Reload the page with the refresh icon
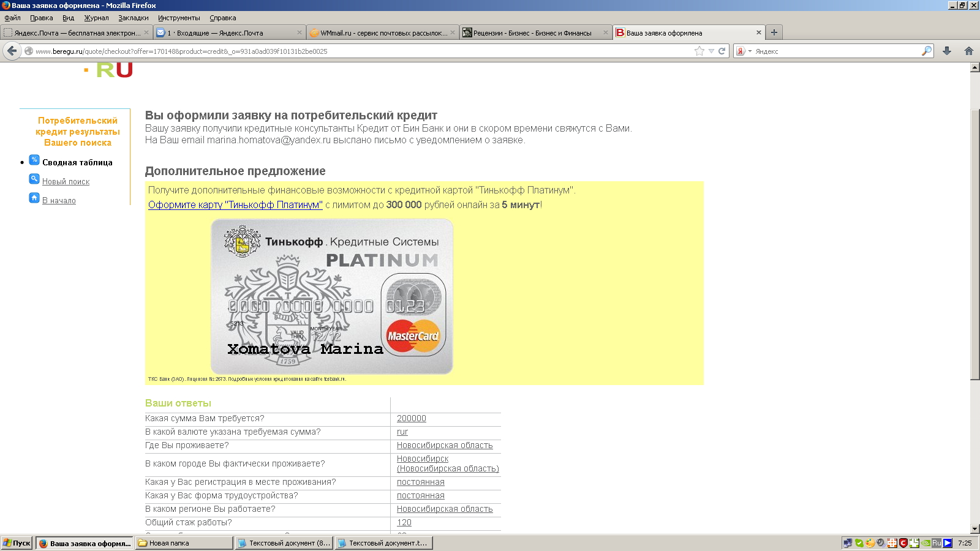This screenshot has height=551, width=980. pyautogui.click(x=722, y=51)
